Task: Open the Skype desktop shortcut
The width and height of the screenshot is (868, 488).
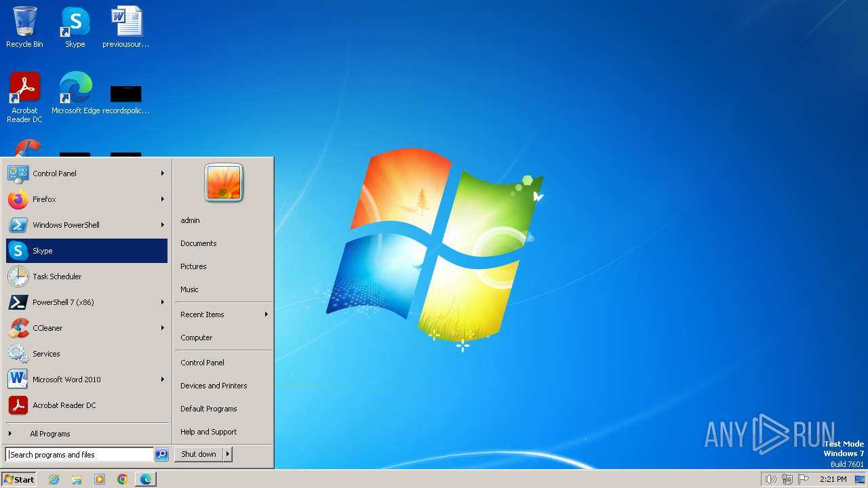Action: point(75,27)
